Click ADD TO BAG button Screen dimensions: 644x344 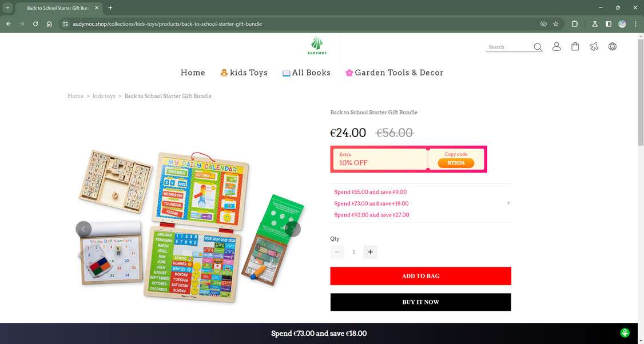pos(420,276)
